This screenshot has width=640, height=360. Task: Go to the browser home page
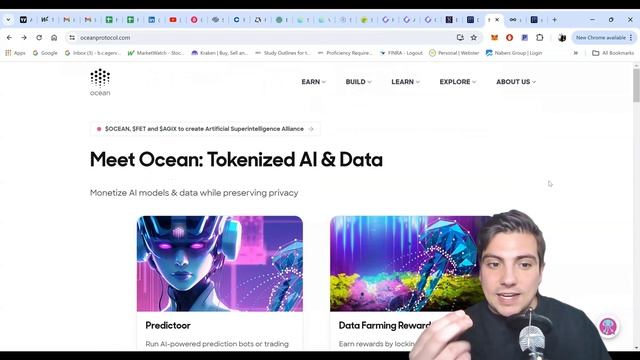coord(54,38)
